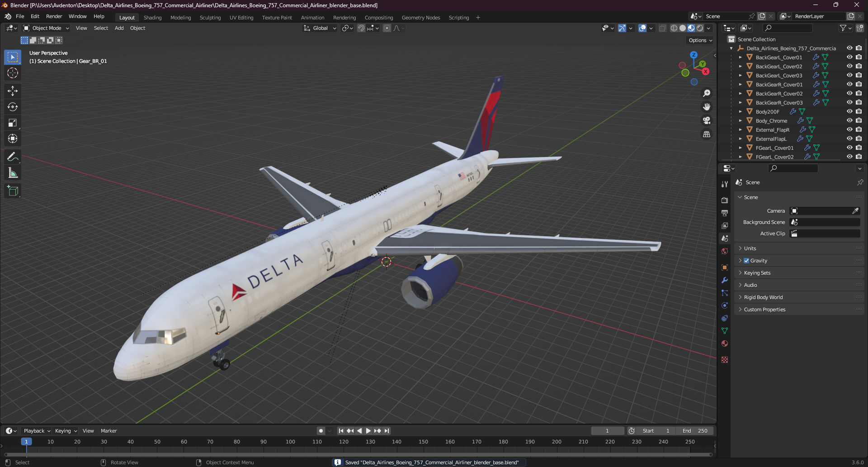Switch to the Shading workspace tab
The image size is (868, 467).
(152, 18)
